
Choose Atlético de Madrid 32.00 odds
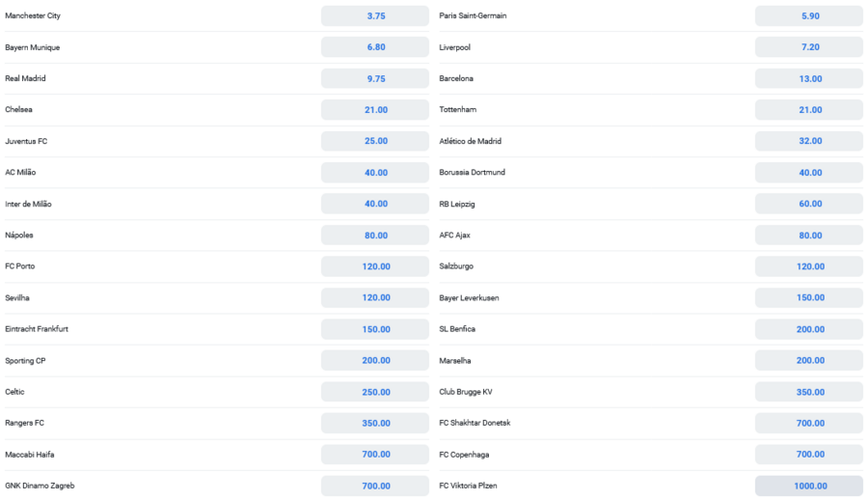pyautogui.click(x=809, y=141)
